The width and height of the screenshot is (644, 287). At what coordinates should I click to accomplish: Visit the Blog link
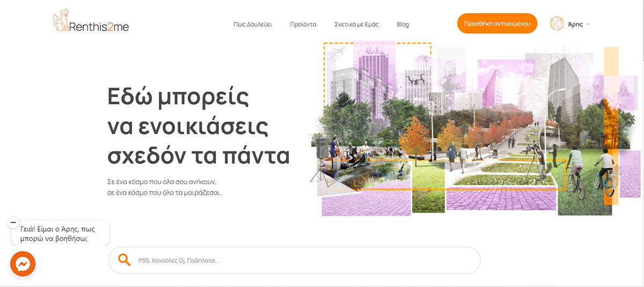402,24
